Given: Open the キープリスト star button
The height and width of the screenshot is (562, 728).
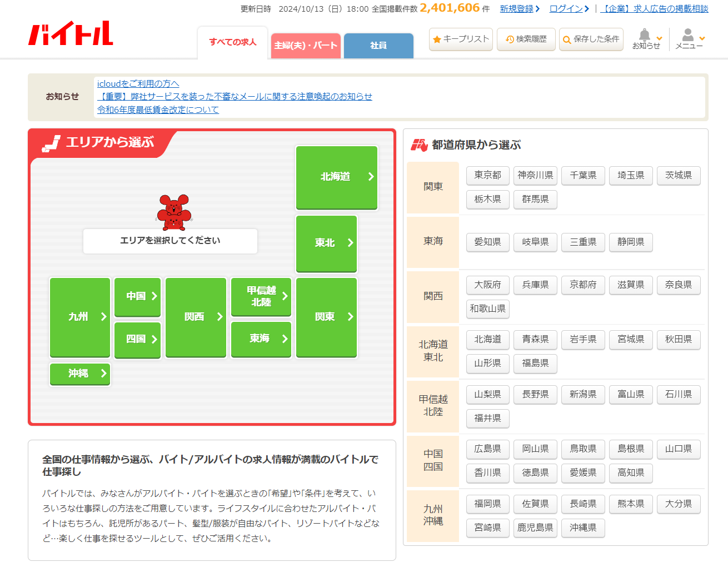Looking at the screenshot, I should point(461,39).
